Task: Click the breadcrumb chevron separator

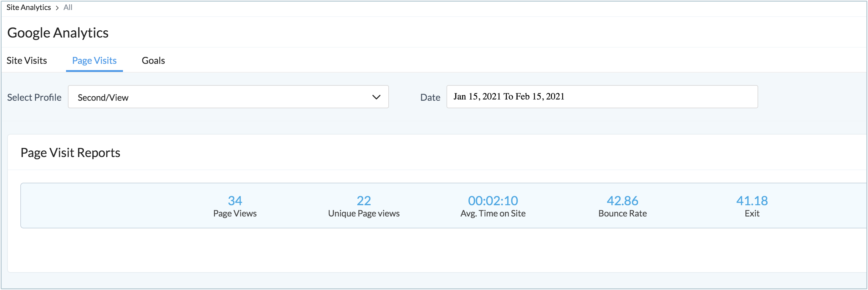Action: point(57,8)
